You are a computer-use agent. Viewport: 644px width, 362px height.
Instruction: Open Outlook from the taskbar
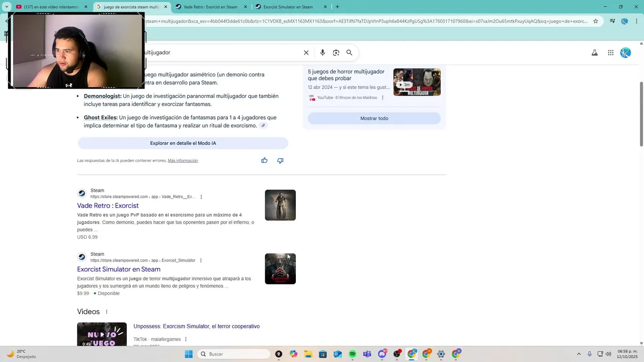[x=338, y=354]
